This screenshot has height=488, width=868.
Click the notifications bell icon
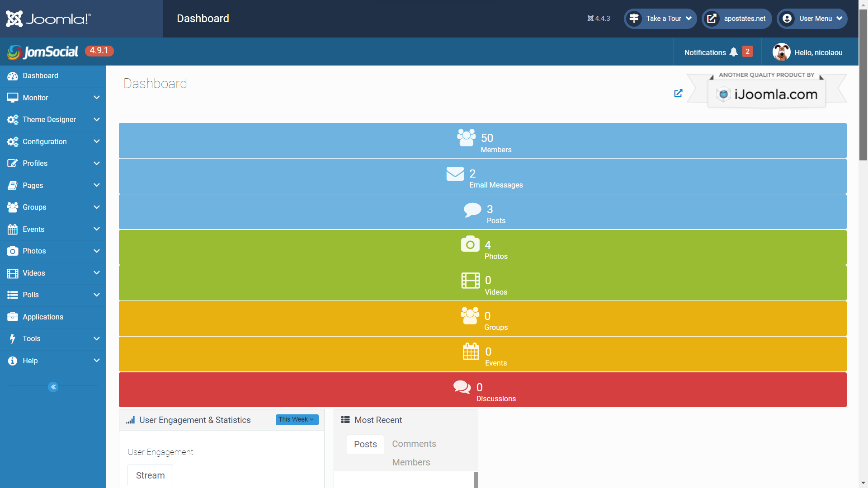(x=733, y=52)
